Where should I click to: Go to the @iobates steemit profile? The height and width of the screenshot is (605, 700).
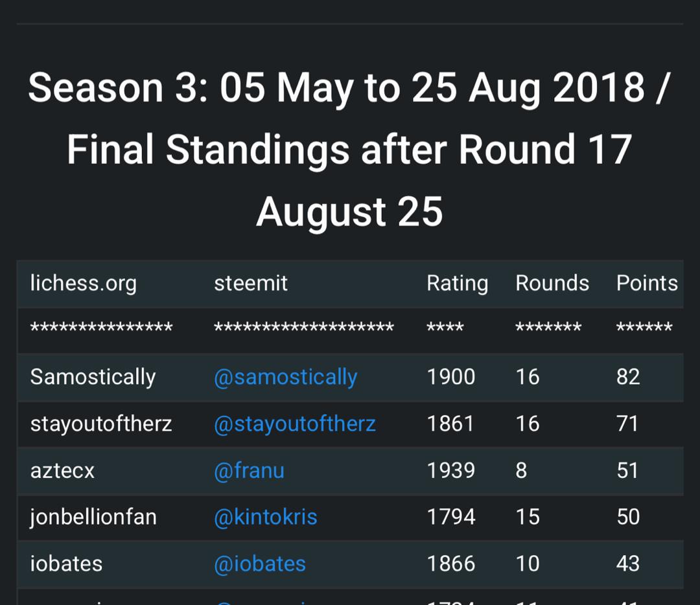(260, 564)
